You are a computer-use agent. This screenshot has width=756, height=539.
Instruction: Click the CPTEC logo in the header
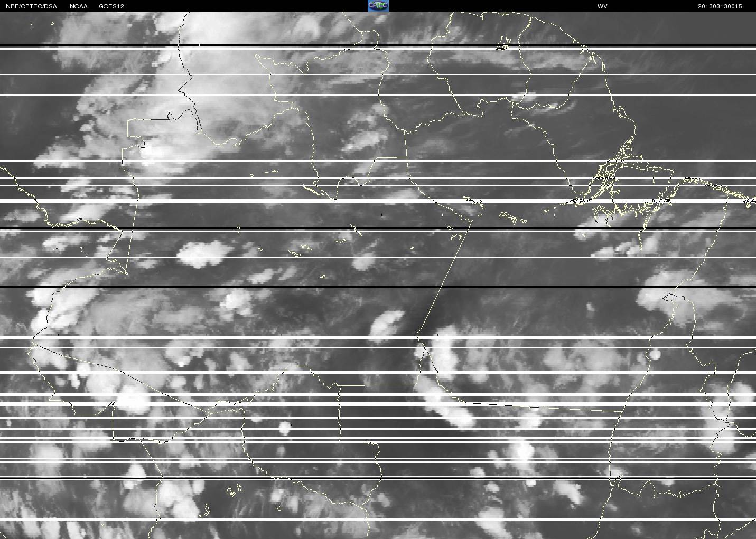pyautogui.click(x=378, y=6)
